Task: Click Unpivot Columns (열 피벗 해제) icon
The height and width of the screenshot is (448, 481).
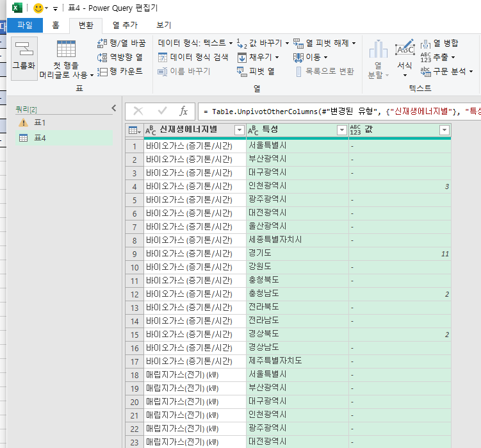Action: pyautogui.click(x=298, y=44)
